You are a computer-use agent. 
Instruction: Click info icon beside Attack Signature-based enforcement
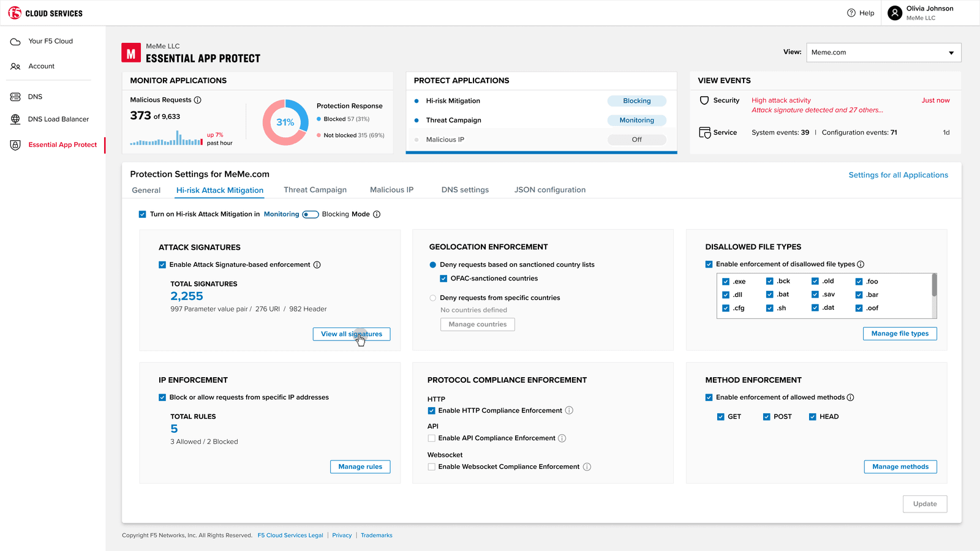(x=317, y=264)
